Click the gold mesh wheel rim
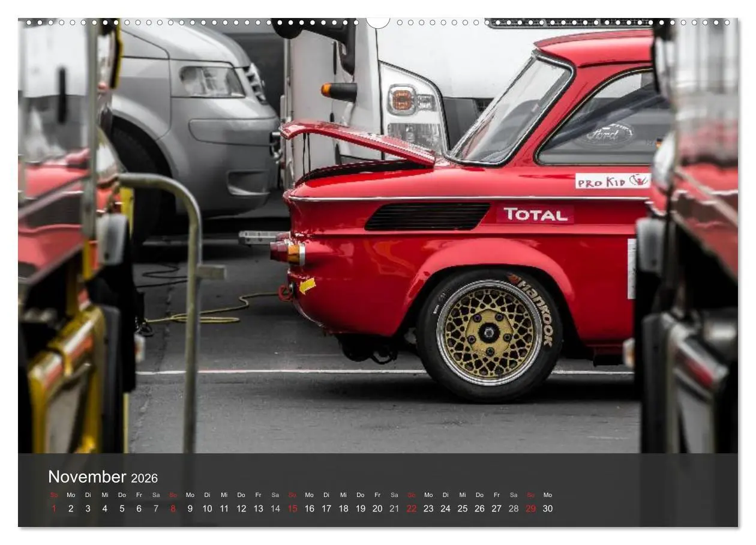The width and height of the screenshot is (756, 545). pyautogui.click(x=490, y=332)
